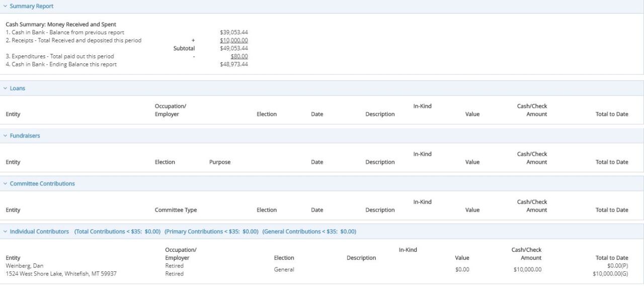Collapse the Committee Contributions chevron
Viewport: 644px width, 286px height.
click(5, 184)
